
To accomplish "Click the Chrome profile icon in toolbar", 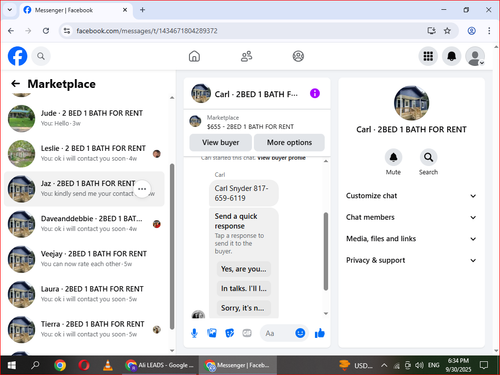I will pos(471,31).
